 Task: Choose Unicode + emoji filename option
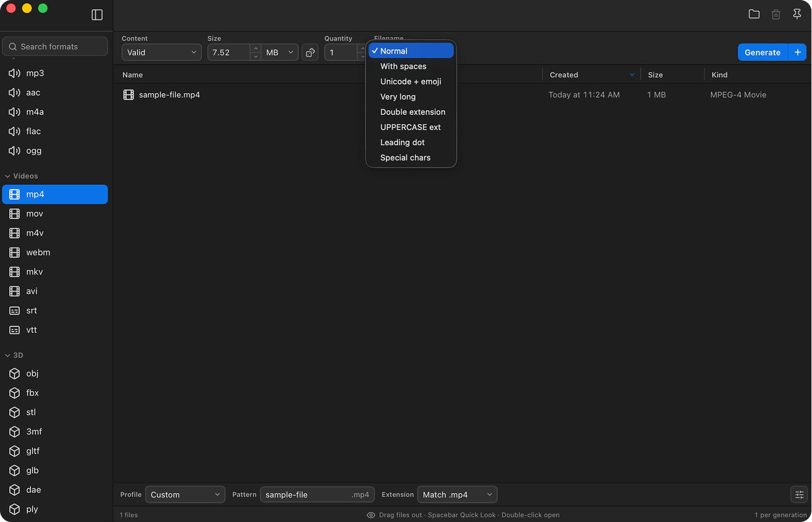coord(411,82)
